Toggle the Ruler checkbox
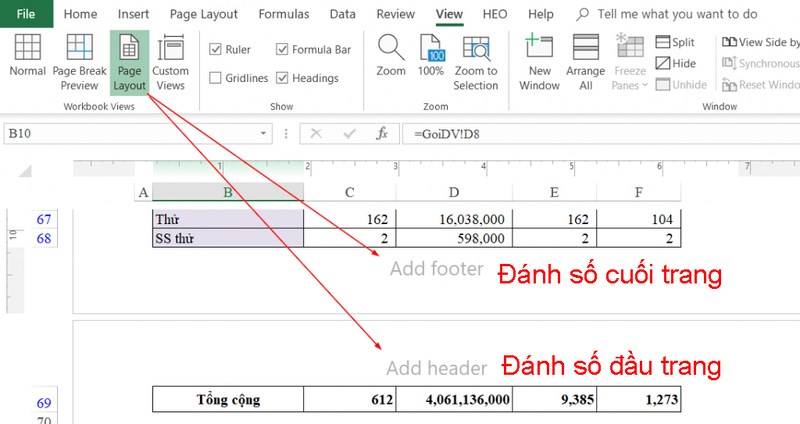800x424 pixels. pyautogui.click(x=215, y=49)
